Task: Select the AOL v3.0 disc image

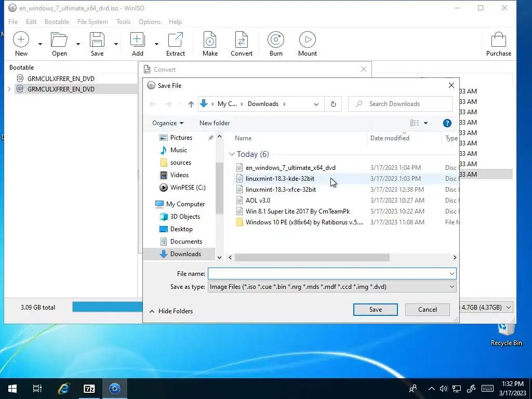Action: click(258, 200)
